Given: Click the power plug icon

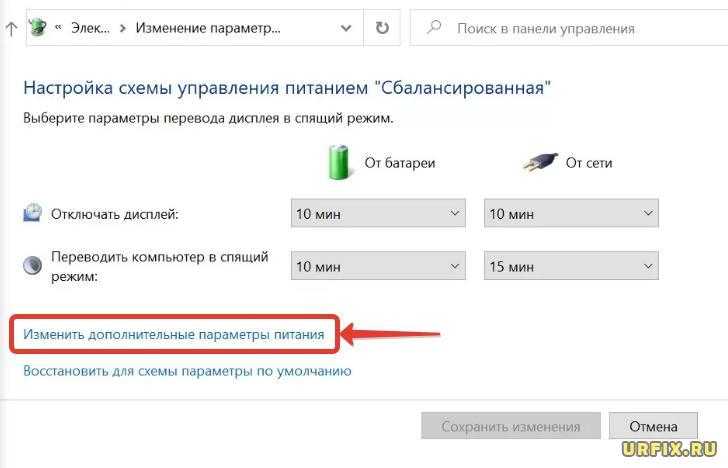Looking at the screenshot, I should [x=540, y=162].
